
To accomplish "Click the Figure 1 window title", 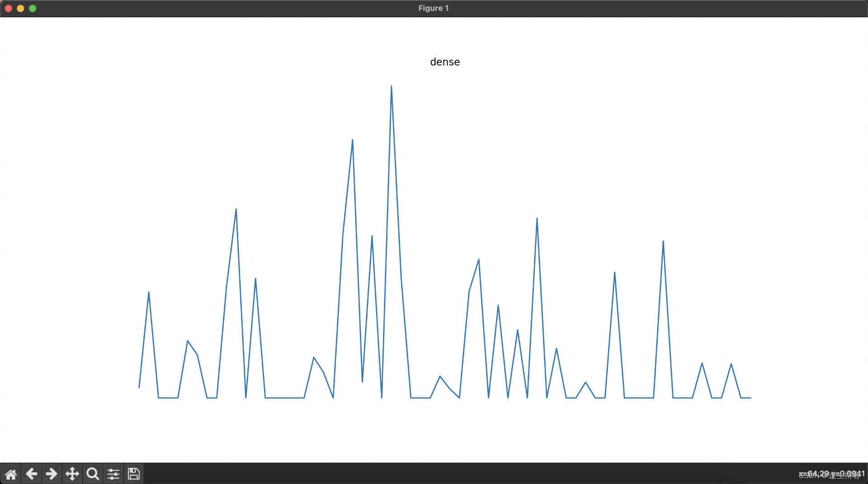I will pos(434,8).
